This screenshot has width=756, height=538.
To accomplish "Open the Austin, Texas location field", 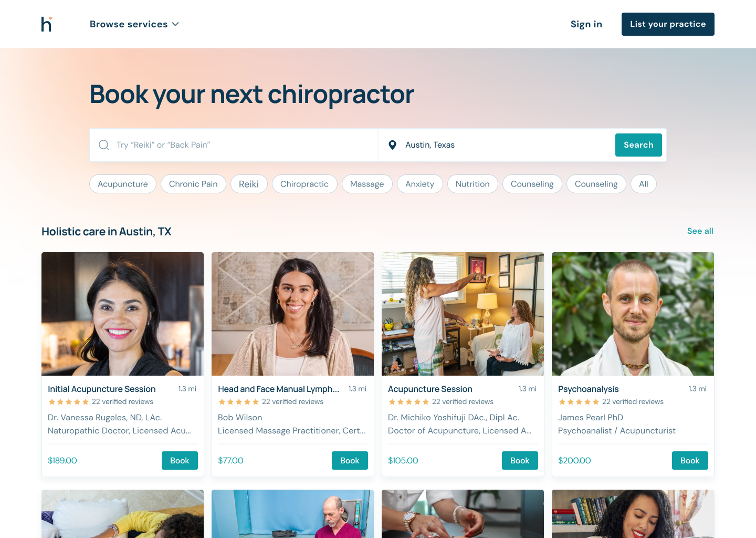I will coord(496,145).
